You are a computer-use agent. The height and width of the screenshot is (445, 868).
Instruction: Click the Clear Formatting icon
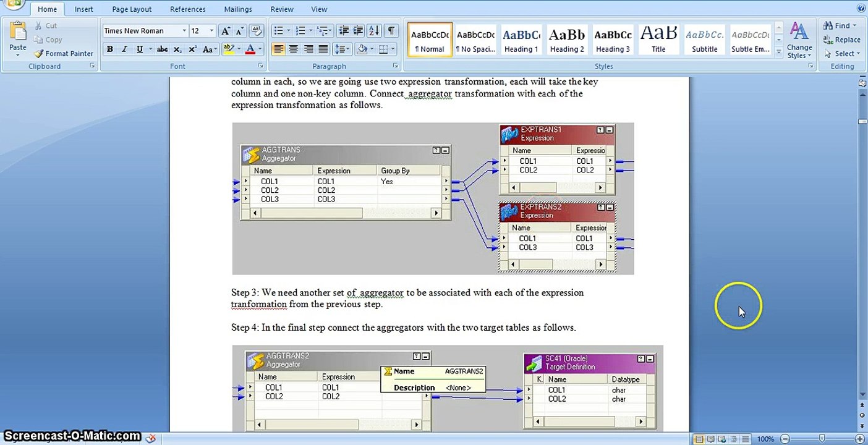coord(257,31)
